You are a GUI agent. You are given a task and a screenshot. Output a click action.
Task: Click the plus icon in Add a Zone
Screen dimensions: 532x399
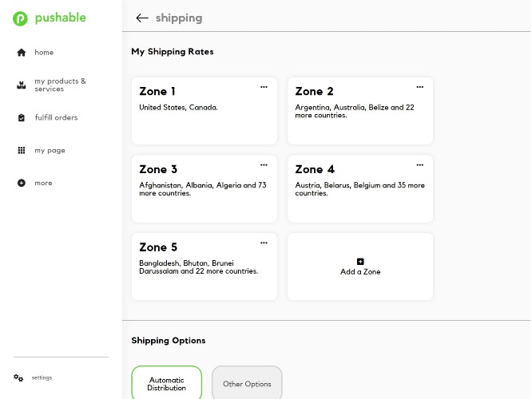point(360,262)
